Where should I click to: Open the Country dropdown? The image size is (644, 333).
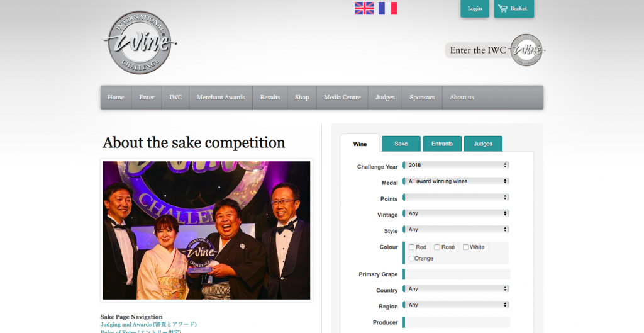tap(457, 289)
